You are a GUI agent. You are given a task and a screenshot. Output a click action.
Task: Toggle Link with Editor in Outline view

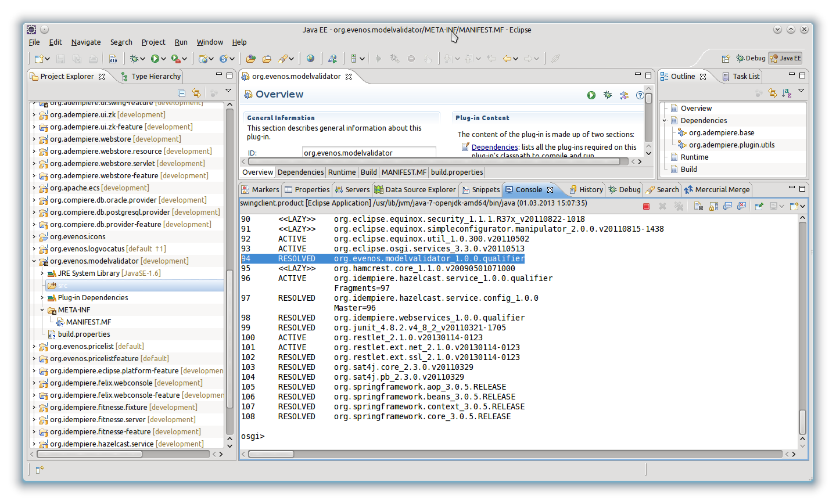[772, 93]
